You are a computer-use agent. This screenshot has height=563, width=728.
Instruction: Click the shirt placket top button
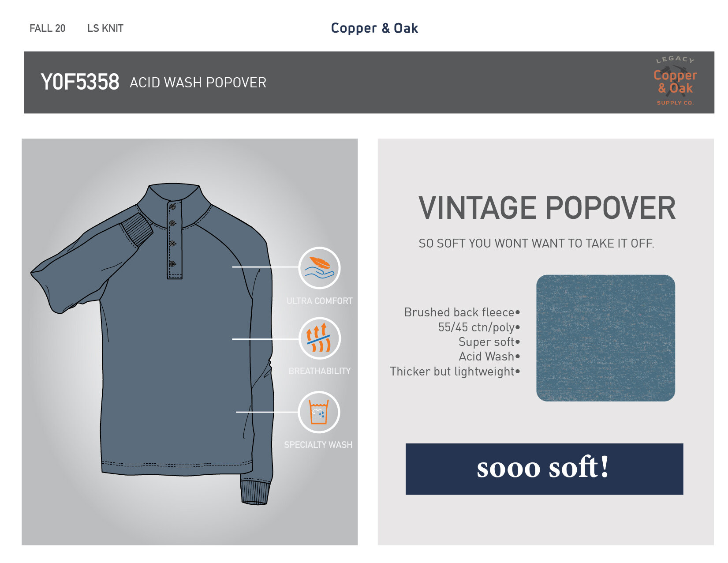click(x=173, y=206)
